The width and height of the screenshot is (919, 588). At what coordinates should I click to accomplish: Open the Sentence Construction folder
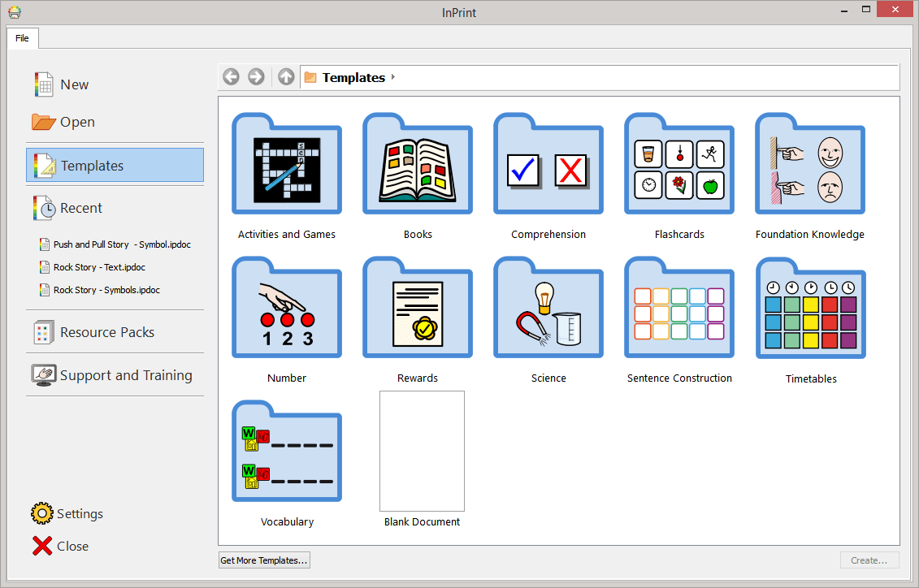[679, 312]
